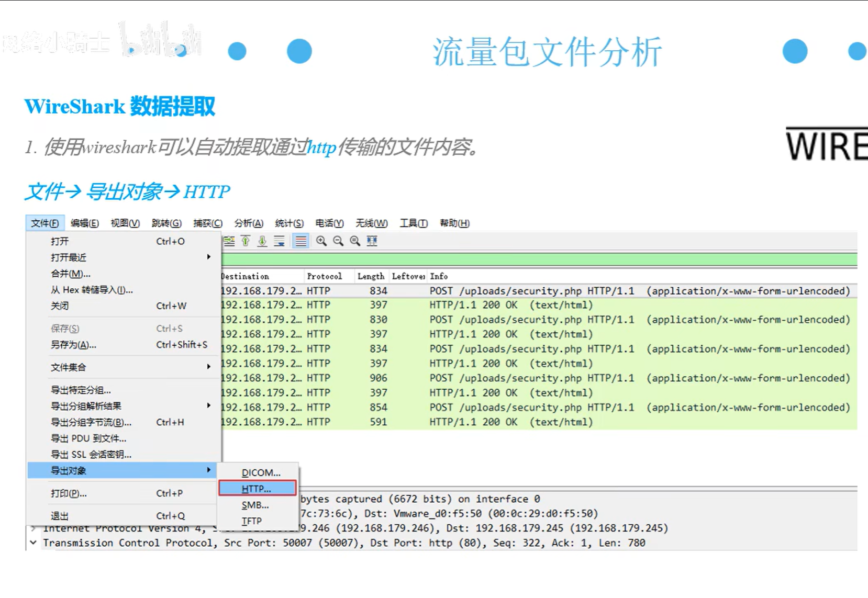Open the 视图(V) menu
Screen dimensions: 868x598
[125, 223]
